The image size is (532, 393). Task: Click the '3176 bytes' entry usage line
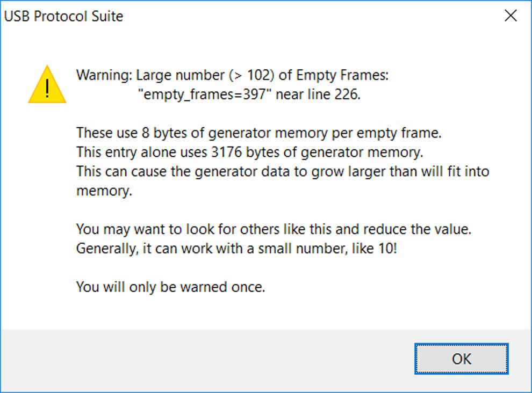pyautogui.click(x=250, y=152)
